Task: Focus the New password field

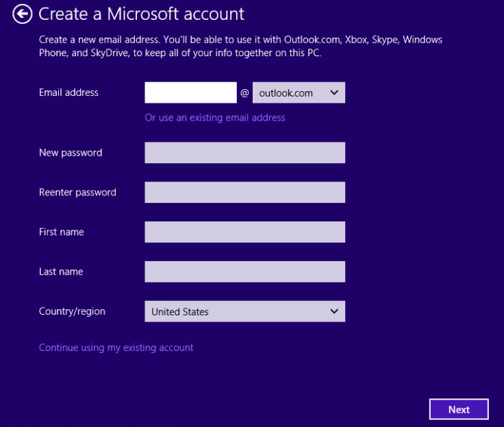Action: click(244, 153)
